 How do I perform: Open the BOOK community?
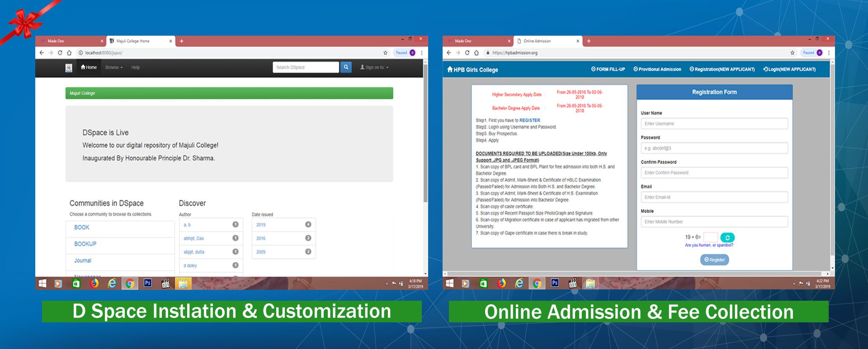[82, 228]
